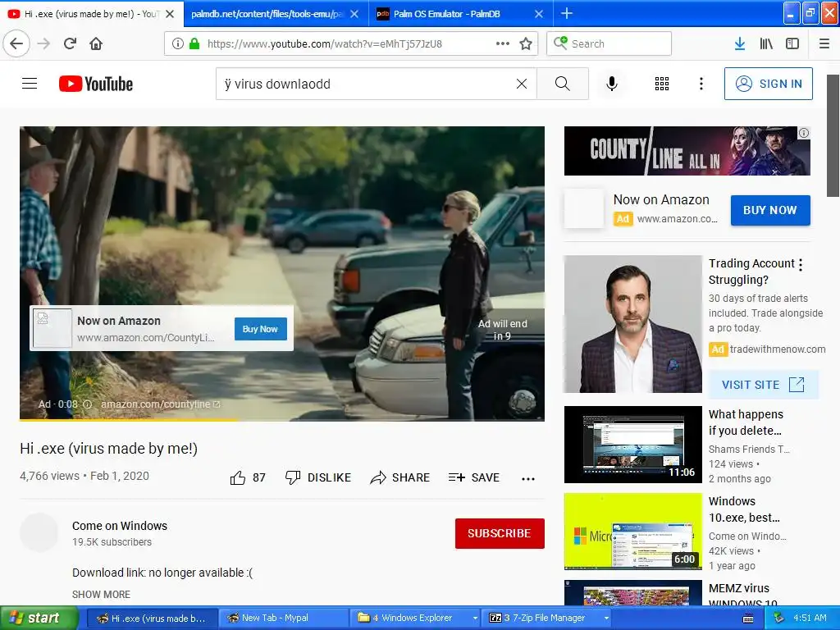Click the Now on Amazon sidebar ad title
Screen dimensions: 840x630
(661, 200)
